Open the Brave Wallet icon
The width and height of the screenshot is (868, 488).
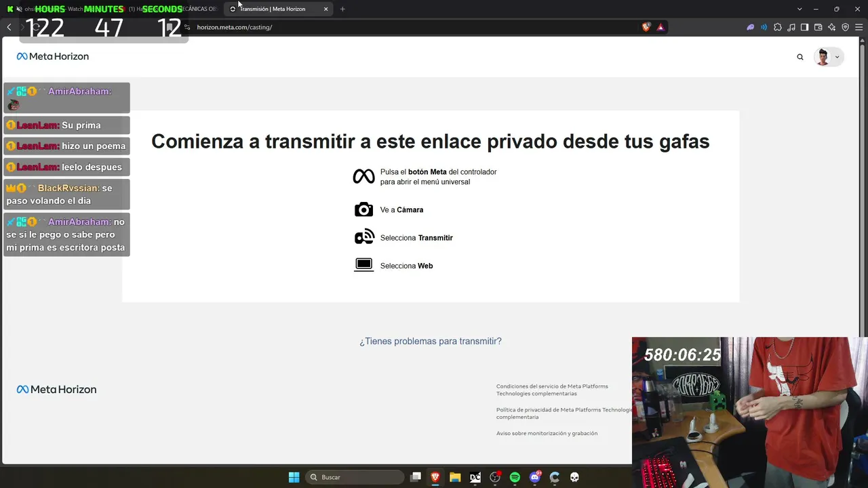point(818,27)
